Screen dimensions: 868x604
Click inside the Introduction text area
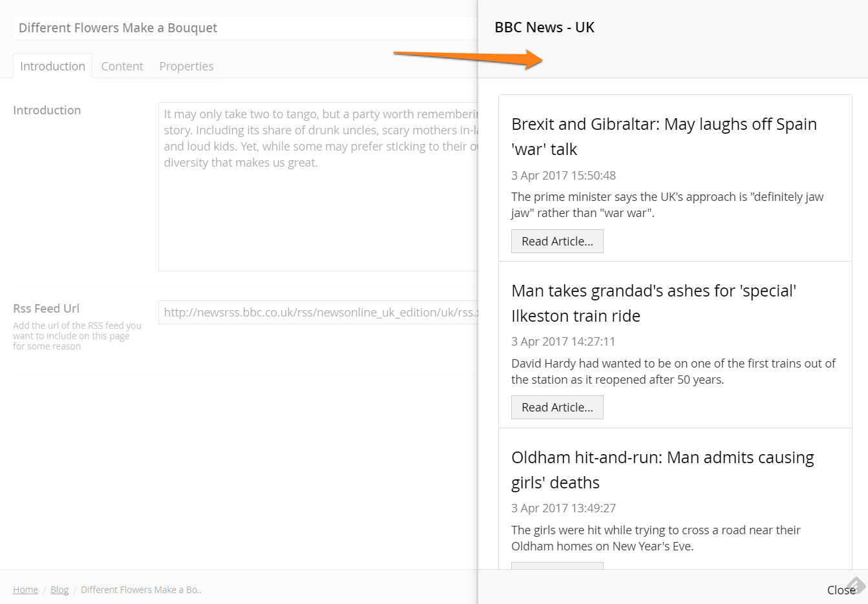319,186
